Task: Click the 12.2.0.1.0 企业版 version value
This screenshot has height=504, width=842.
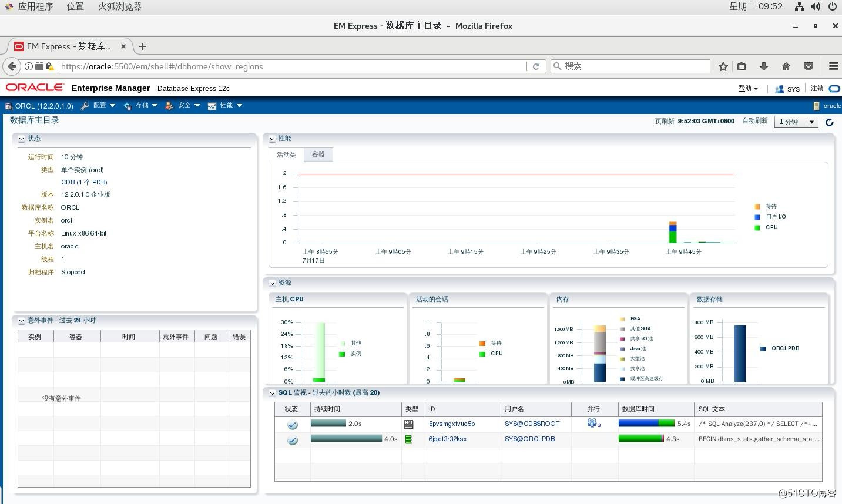Action: [86, 194]
